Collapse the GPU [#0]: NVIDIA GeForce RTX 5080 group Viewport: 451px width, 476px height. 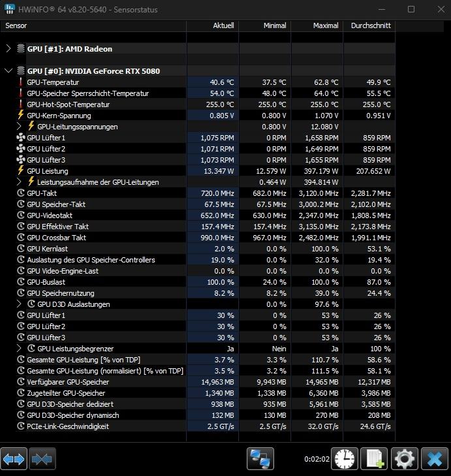point(8,71)
